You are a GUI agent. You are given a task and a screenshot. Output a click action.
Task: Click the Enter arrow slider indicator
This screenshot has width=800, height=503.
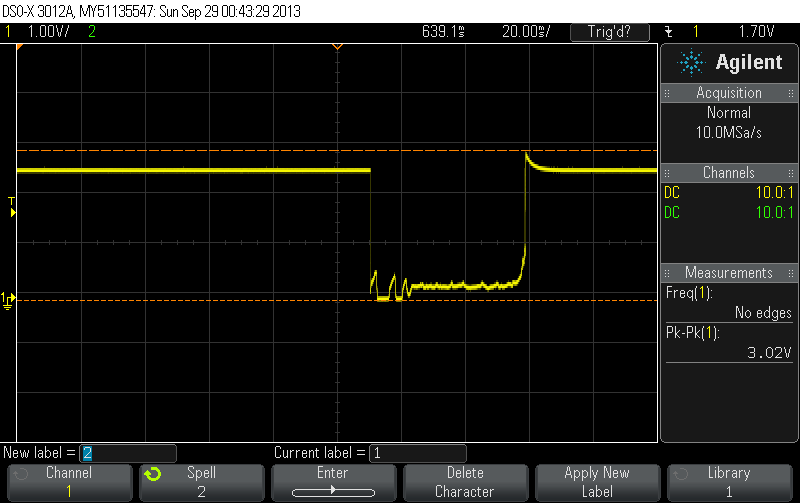pos(332,492)
